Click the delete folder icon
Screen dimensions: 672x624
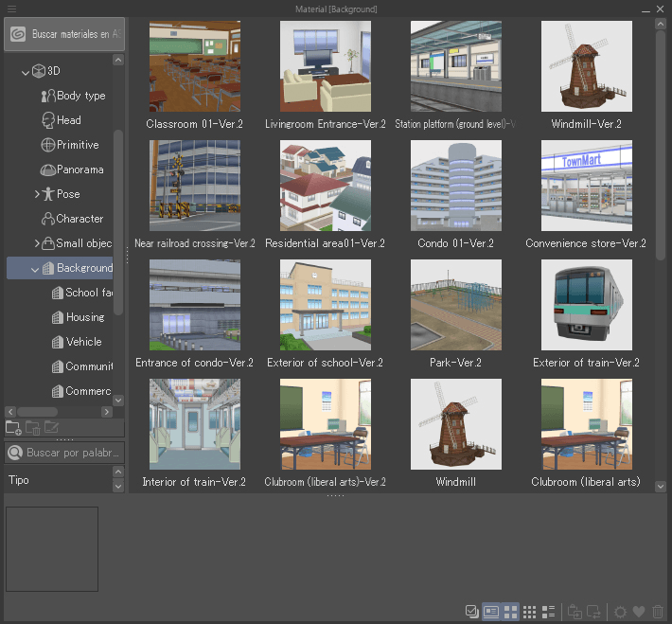(x=32, y=428)
